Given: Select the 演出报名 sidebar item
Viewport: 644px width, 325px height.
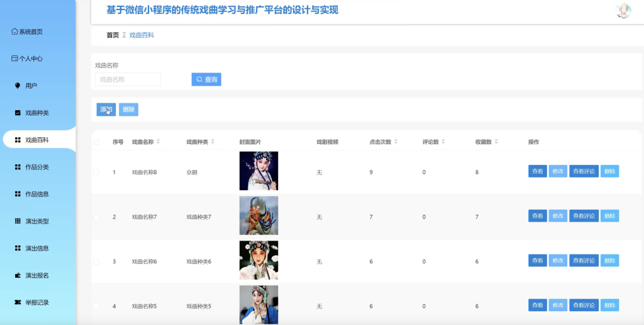Looking at the screenshot, I should click(38, 275).
